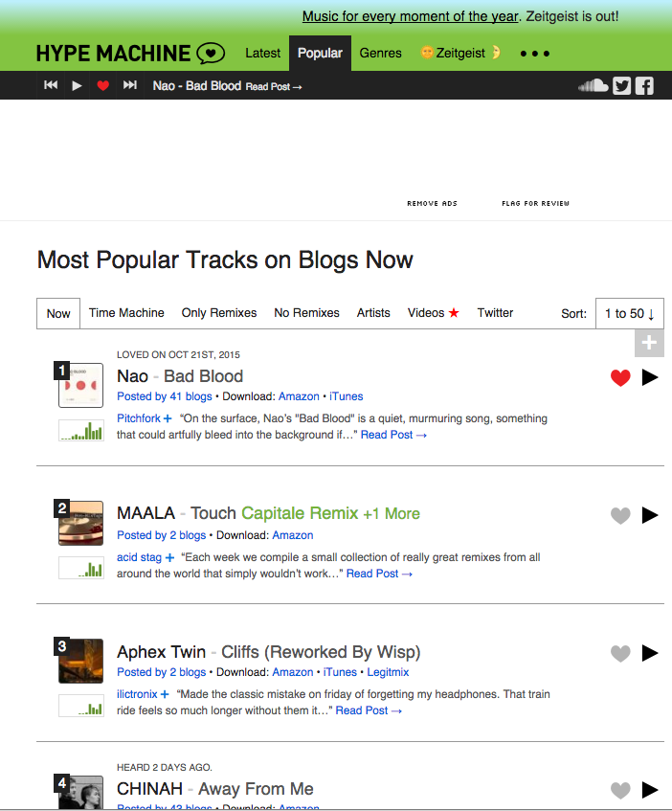Switch to the Latest tab
Image resolution: width=672 pixels, height=811 pixels.
pyautogui.click(x=262, y=54)
